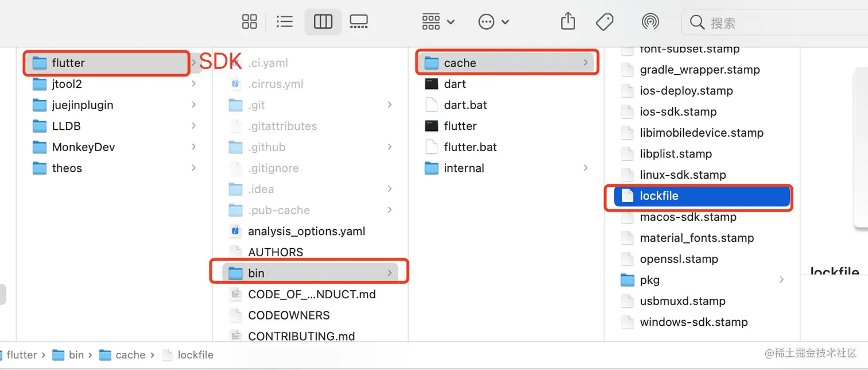This screenshot has height=370, width=868.
Task: Expand the .github folder chevron
Action: point(390,147)
